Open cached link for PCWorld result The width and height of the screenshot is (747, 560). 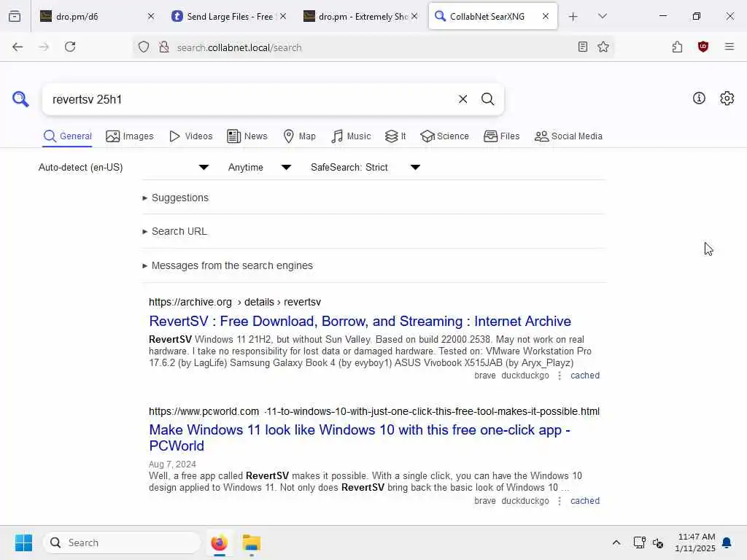[x=585, y=501]
